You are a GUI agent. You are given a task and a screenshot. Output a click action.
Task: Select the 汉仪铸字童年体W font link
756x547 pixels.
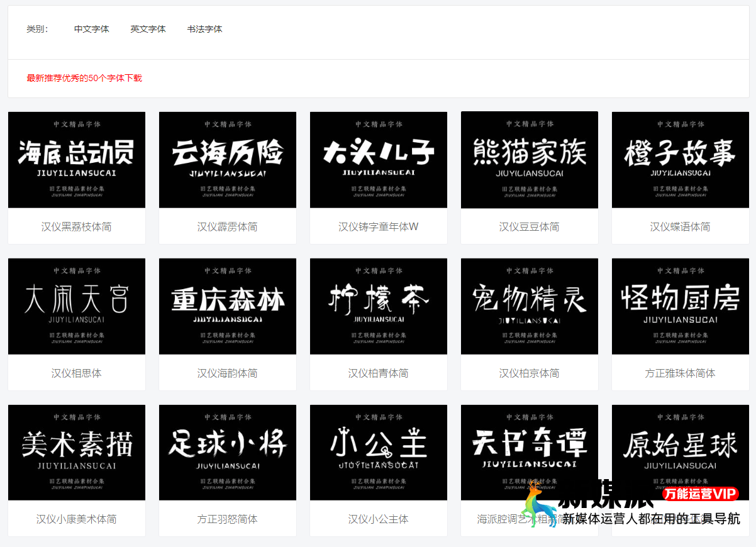pyautogui.click(x=378, y=226)
